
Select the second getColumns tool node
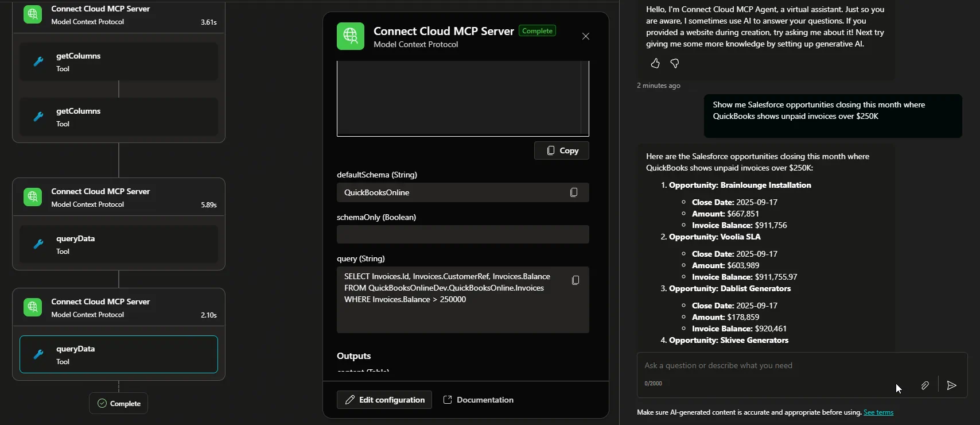point(119,117)
